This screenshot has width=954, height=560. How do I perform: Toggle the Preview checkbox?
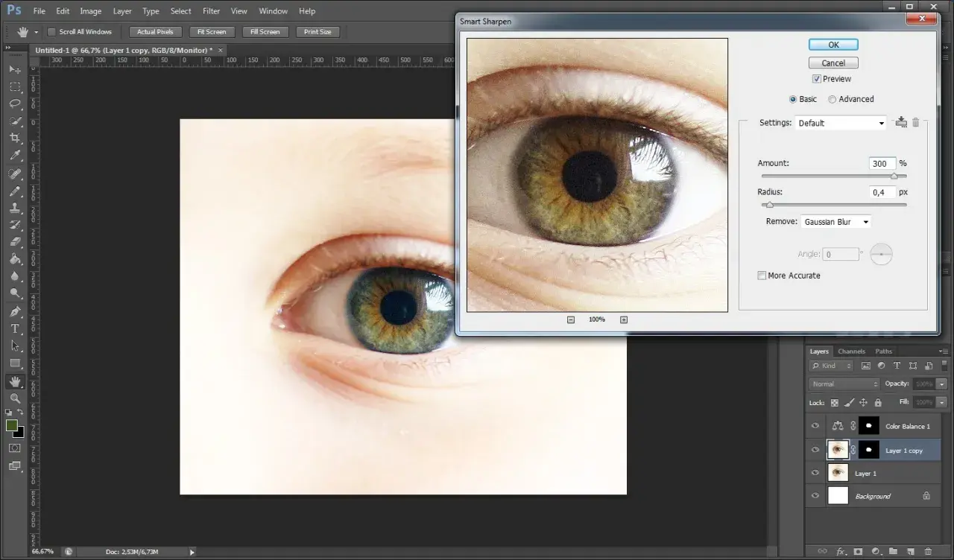coord(817,79)
